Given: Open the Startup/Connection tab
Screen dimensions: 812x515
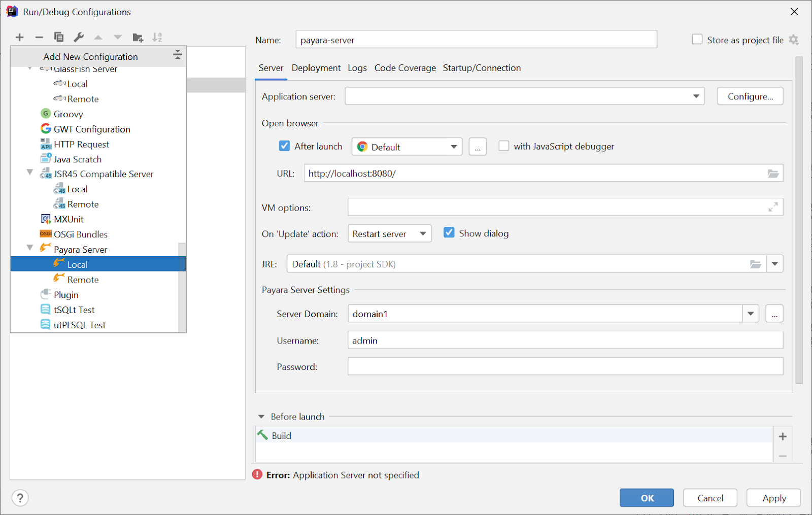Looking at the screenshot, I should point(482,67).
